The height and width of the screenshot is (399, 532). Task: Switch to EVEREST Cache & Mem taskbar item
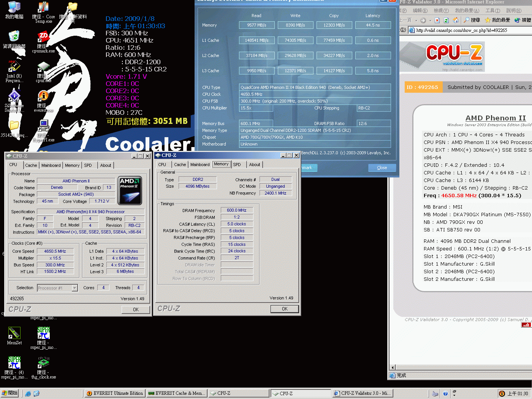[177, 393]
